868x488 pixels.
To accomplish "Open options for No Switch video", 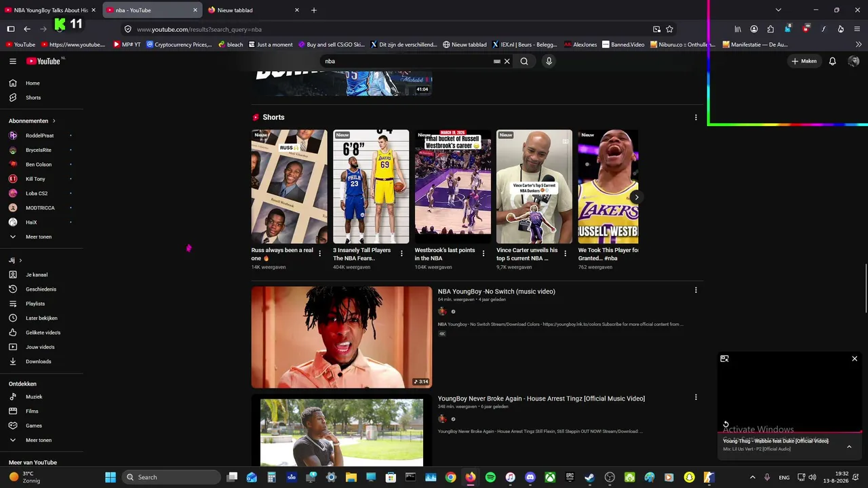I will (x=696, y=291).
